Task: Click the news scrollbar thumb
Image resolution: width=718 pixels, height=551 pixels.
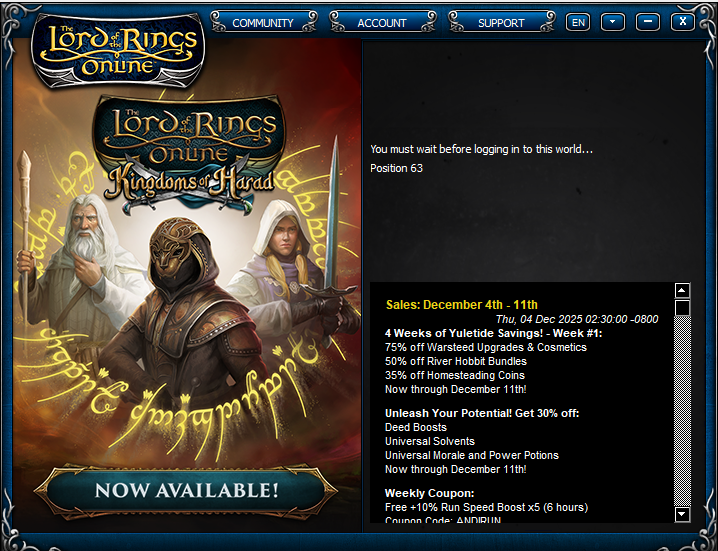Action: click(x=682, y=308)
